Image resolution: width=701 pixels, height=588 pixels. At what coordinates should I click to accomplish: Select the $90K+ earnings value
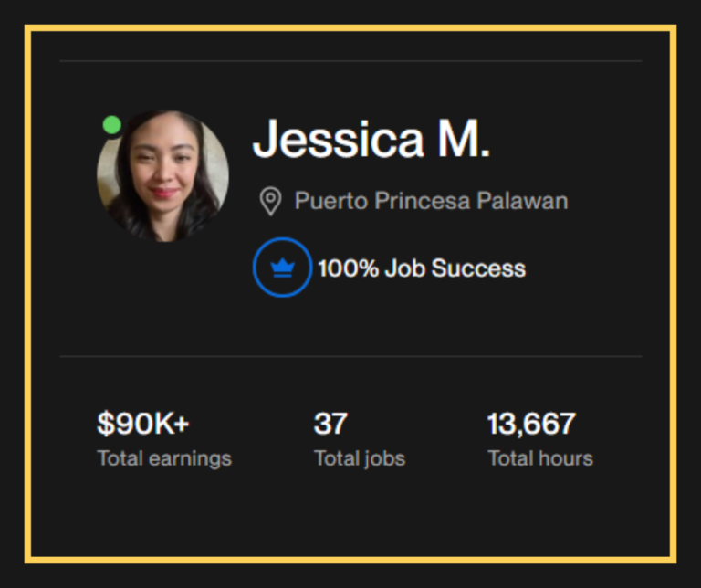pos(143,424)
